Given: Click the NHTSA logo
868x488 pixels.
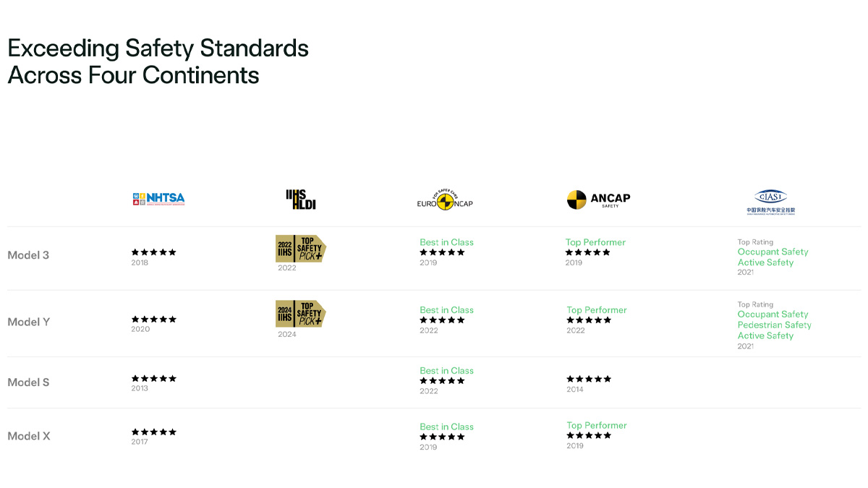Looking at the screenshot, I should pos(158,198).
